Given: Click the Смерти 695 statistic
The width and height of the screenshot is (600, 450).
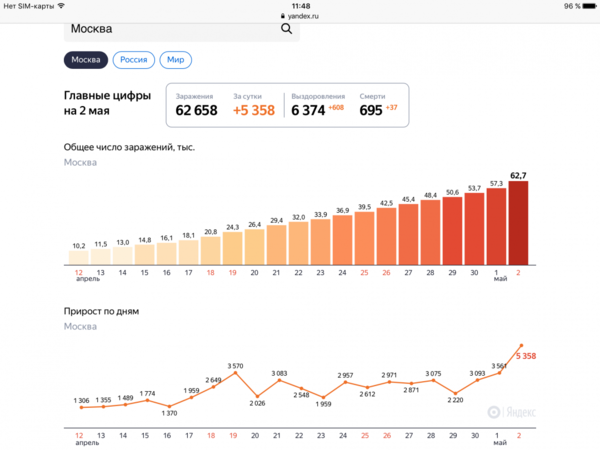Looking at the screenshot, I should (377, 104).
